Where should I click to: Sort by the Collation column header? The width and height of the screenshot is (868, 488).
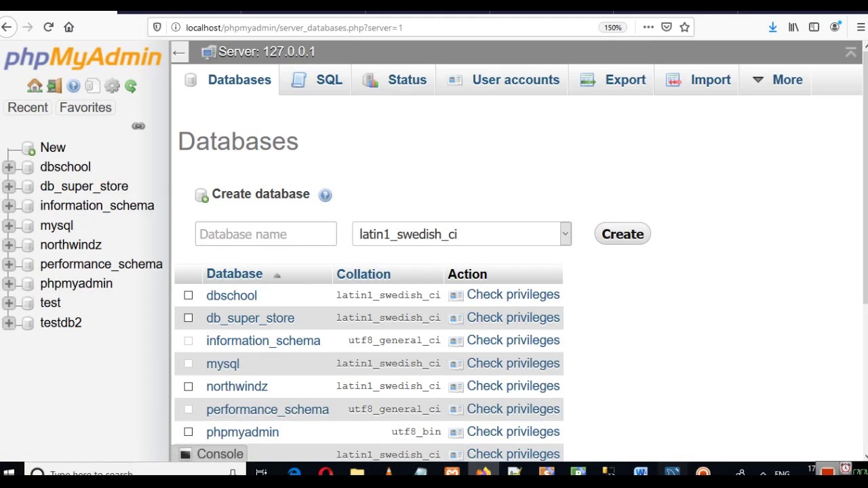pos(363,274)
